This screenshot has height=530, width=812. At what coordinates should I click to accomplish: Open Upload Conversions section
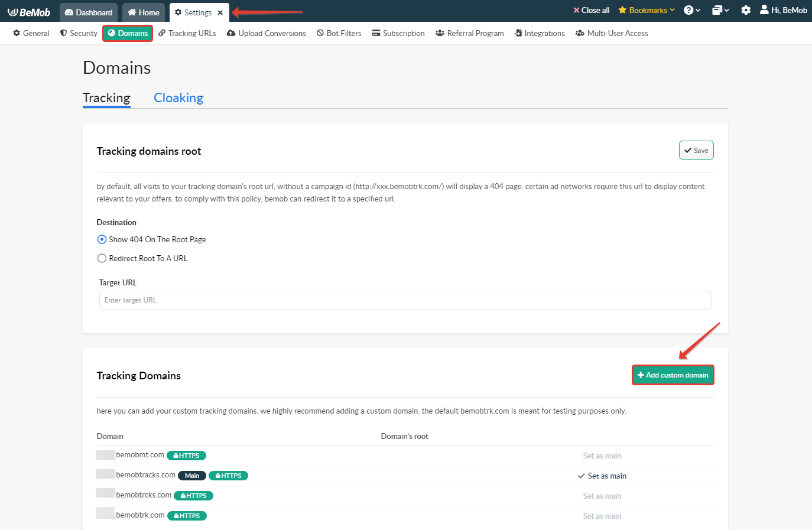[267, 33]
